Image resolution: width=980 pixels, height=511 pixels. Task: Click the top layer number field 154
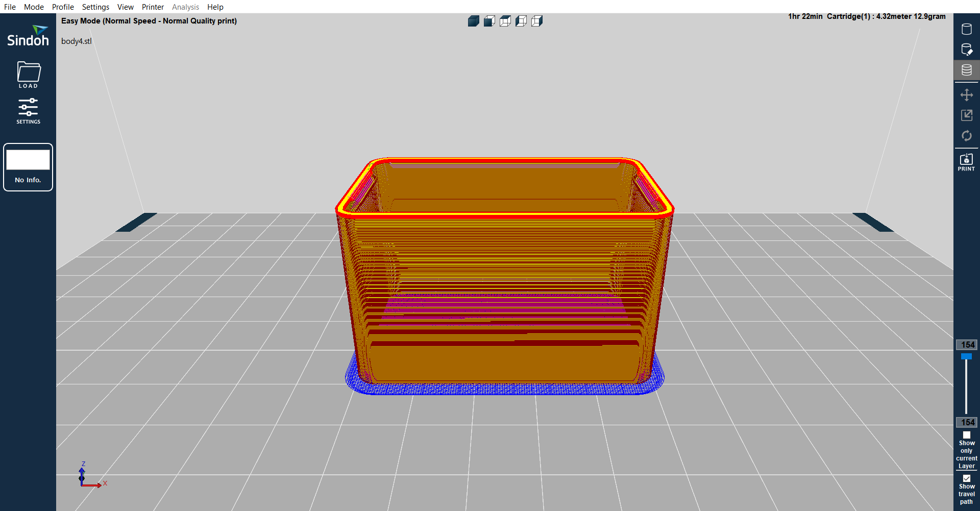967,345
